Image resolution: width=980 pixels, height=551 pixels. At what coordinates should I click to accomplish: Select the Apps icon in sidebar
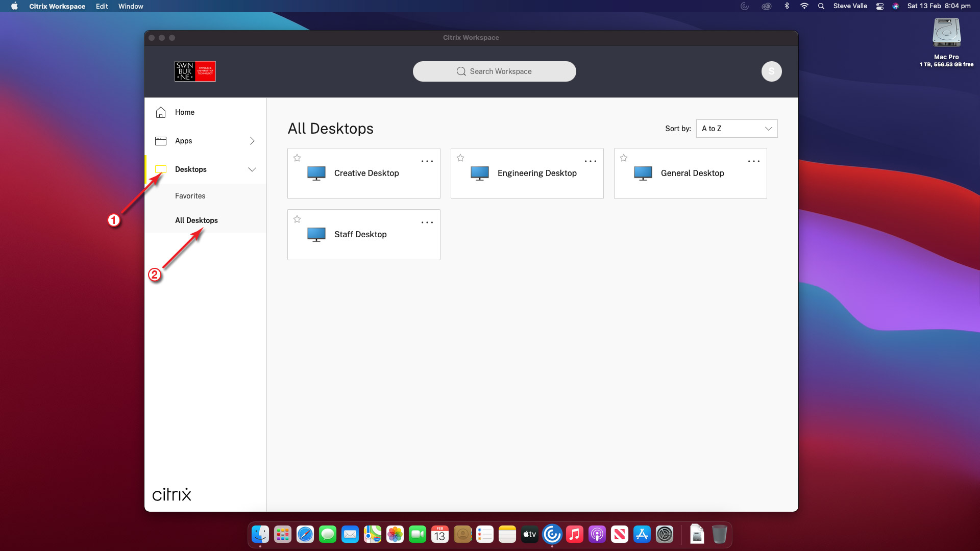[161, 141]
